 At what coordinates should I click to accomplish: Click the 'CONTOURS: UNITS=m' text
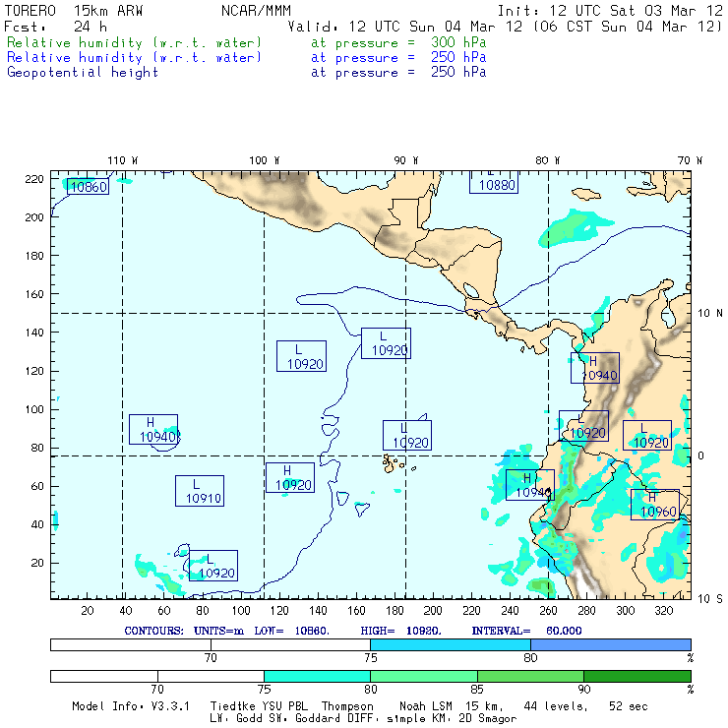[x=184, y=631]
